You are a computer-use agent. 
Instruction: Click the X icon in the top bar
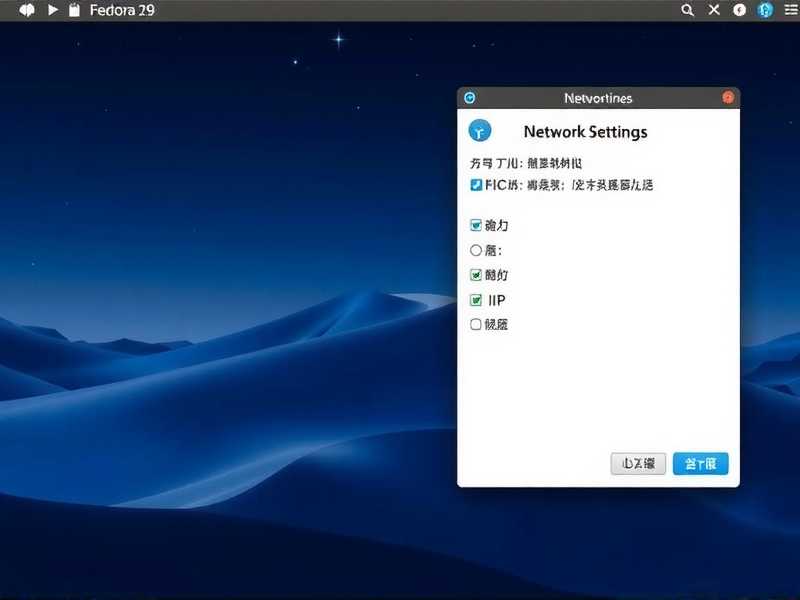712,10
